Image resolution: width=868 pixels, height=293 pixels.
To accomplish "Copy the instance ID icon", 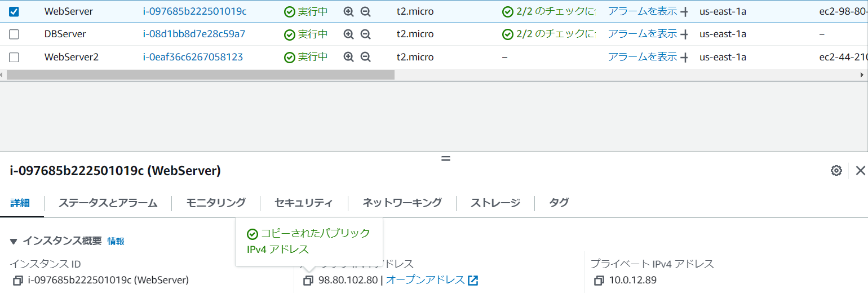I will (17, 281).
